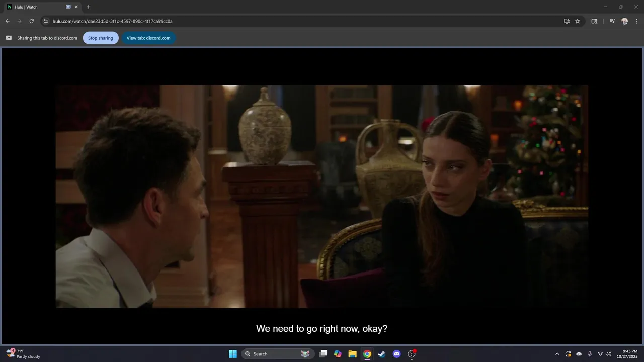Click the install app icon in address bar
The width and height of the screenshot is (644, 362).
click(x=567, y=21)
